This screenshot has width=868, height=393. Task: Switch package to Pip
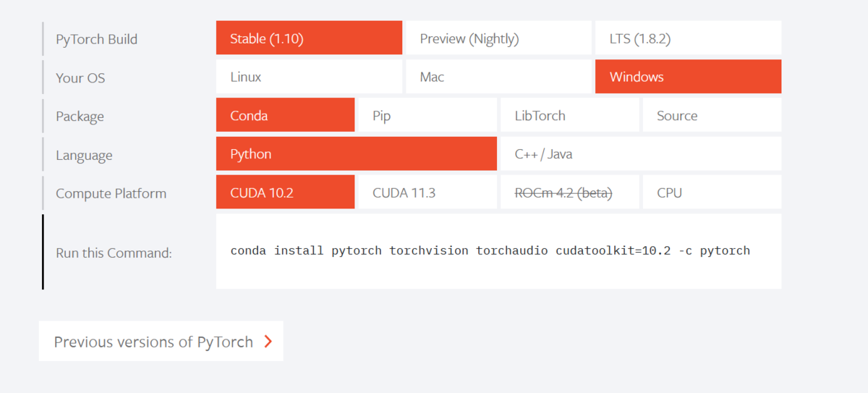pos(427,115)
